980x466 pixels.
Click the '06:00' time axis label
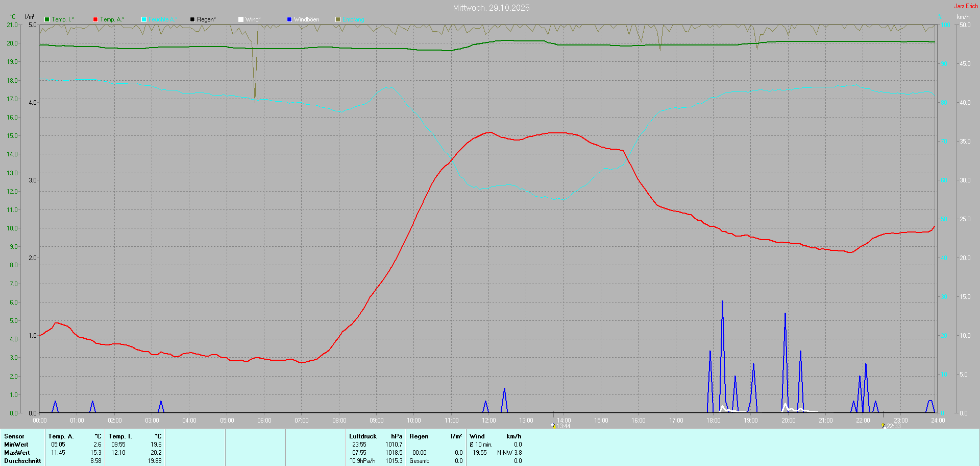[264, 421]
